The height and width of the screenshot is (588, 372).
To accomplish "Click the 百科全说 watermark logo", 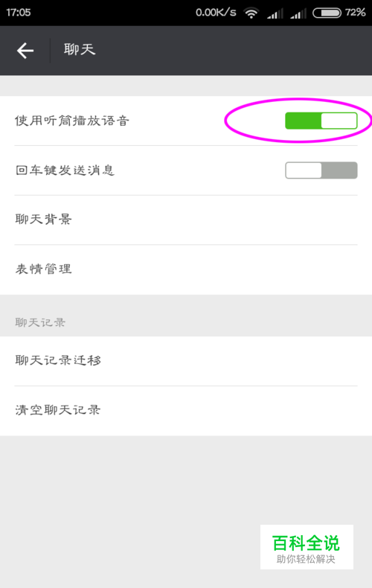I will 307,543.
